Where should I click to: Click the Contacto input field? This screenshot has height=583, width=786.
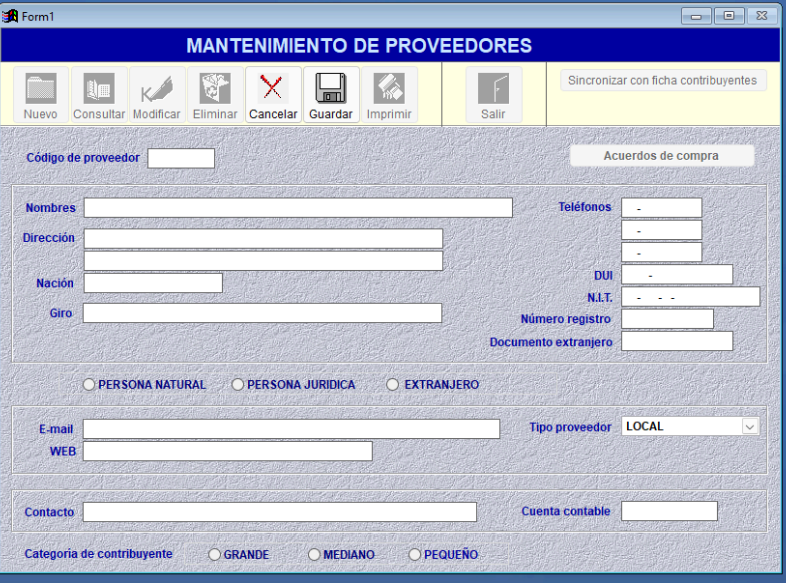pyautogui.click(x=280, y=512)
